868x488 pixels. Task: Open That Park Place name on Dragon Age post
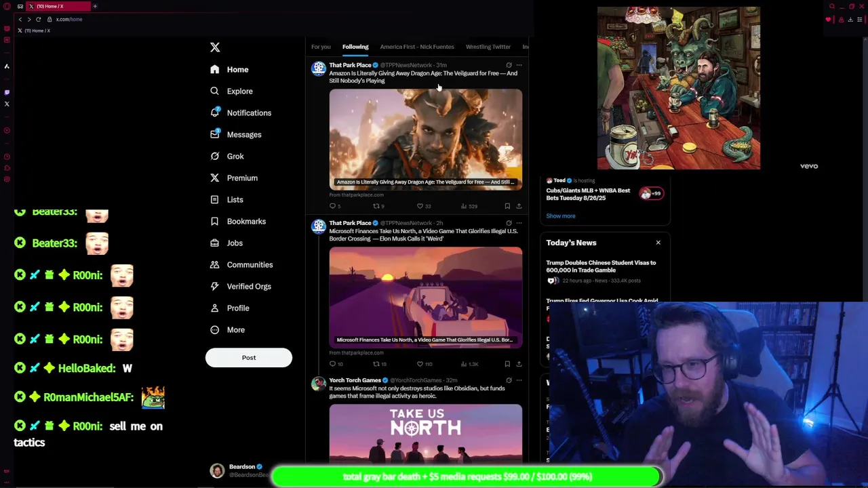pos(350,65)
